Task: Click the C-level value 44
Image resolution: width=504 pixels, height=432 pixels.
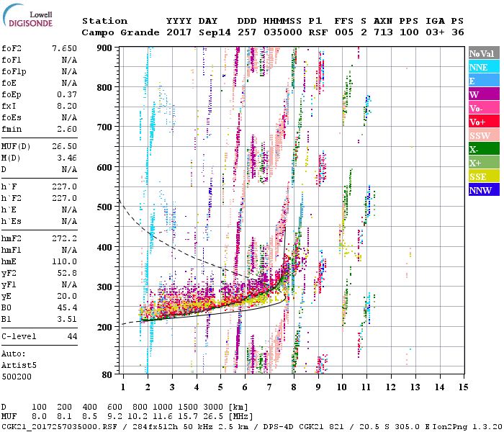Action: pyautogui.click(x=72, y=336)
